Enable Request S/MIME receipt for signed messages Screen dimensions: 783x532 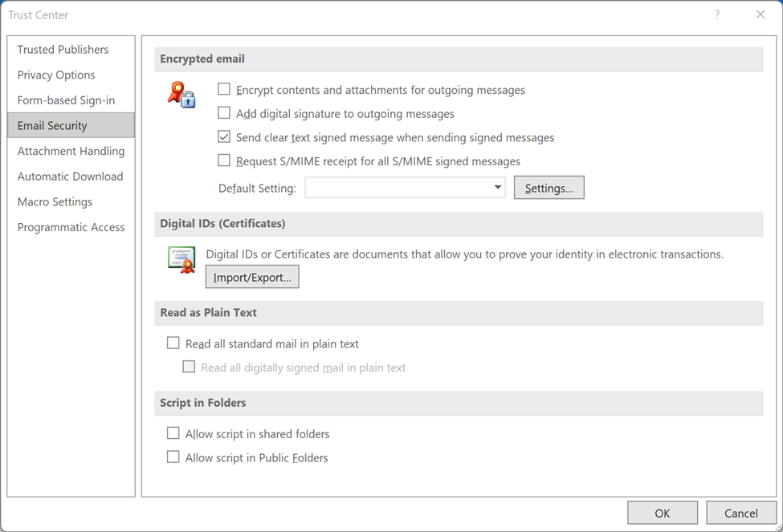(224, 160)
